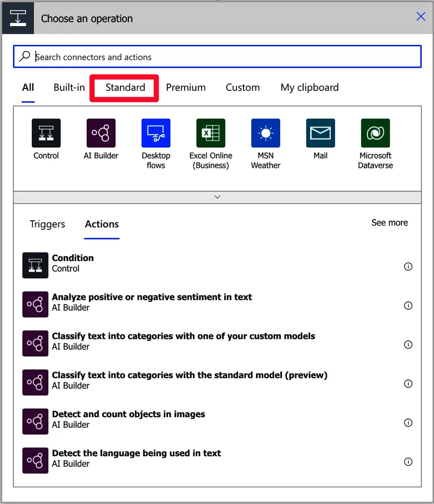Focus the Search connectors and actions field
The height and width of the screenshot is (504, 434).
217,57
